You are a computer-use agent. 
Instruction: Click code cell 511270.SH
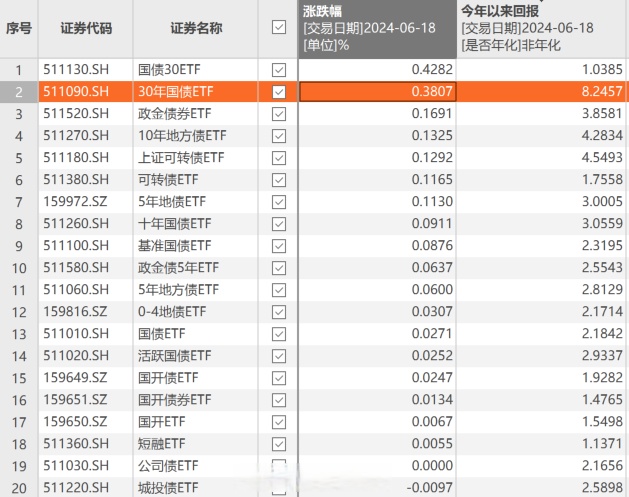85,136
